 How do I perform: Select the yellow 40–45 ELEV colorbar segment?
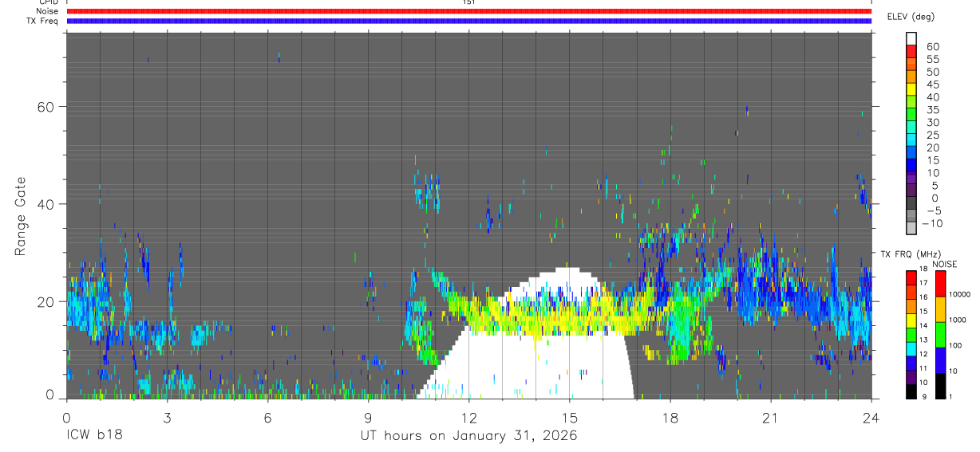tap(911, 90)
